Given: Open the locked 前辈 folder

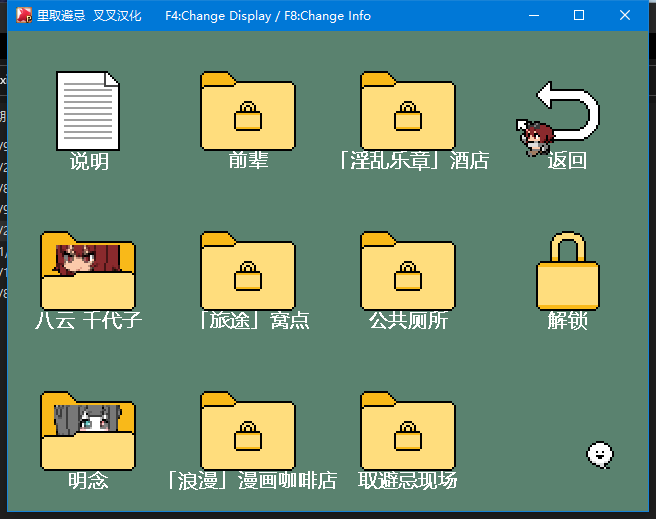Looking at the screenshot, I should click(248, 111).
